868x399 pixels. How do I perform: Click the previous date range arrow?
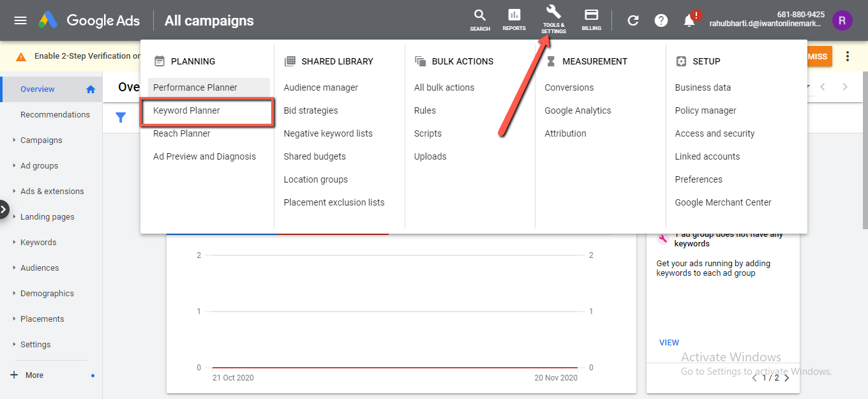823,87
